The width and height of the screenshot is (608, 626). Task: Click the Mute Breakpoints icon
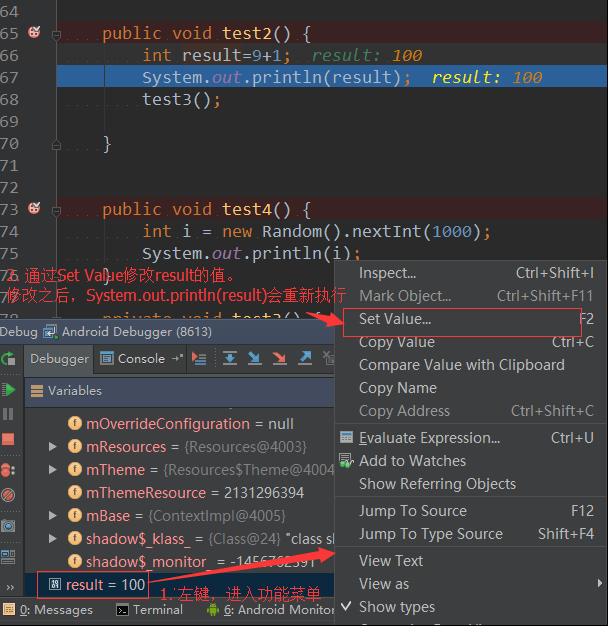pos(8,494)
